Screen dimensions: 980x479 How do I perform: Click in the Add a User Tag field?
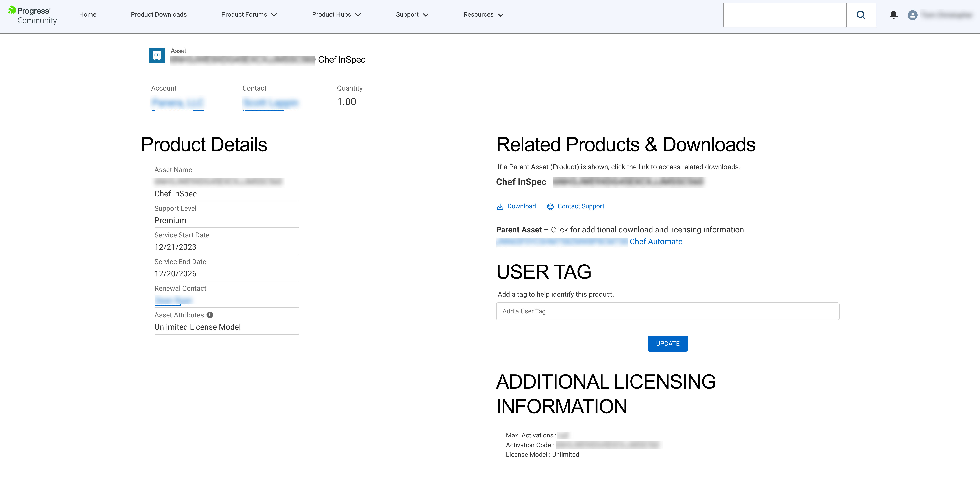[667, 311]
